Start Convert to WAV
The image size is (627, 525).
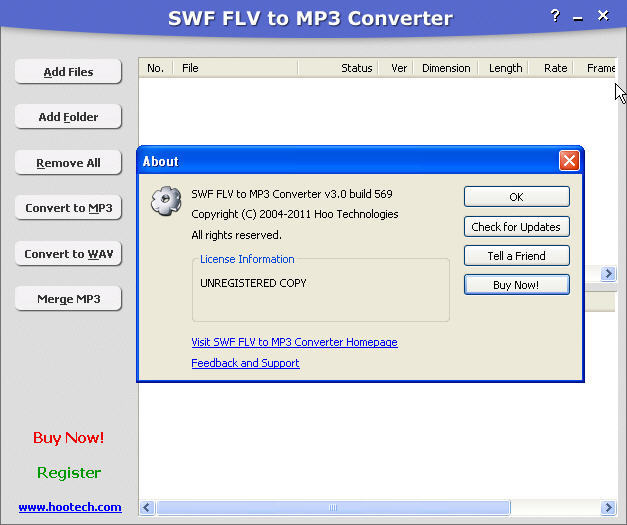68,254
